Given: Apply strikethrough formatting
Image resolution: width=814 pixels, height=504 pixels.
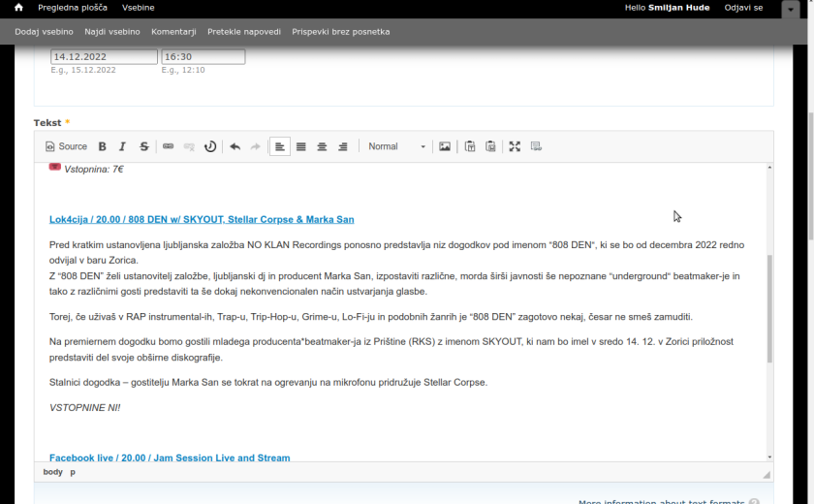Looking at the screenshot, I should pos(144,146).
